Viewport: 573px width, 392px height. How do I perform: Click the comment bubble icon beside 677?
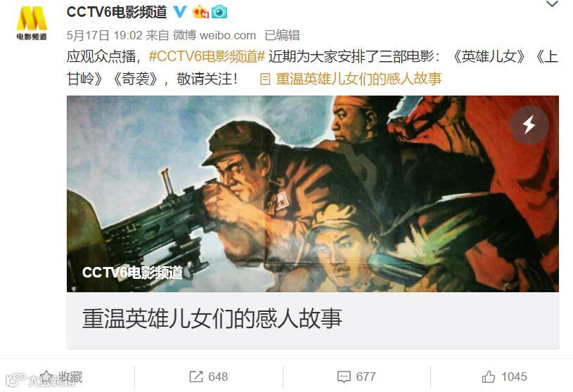(344, 377)
